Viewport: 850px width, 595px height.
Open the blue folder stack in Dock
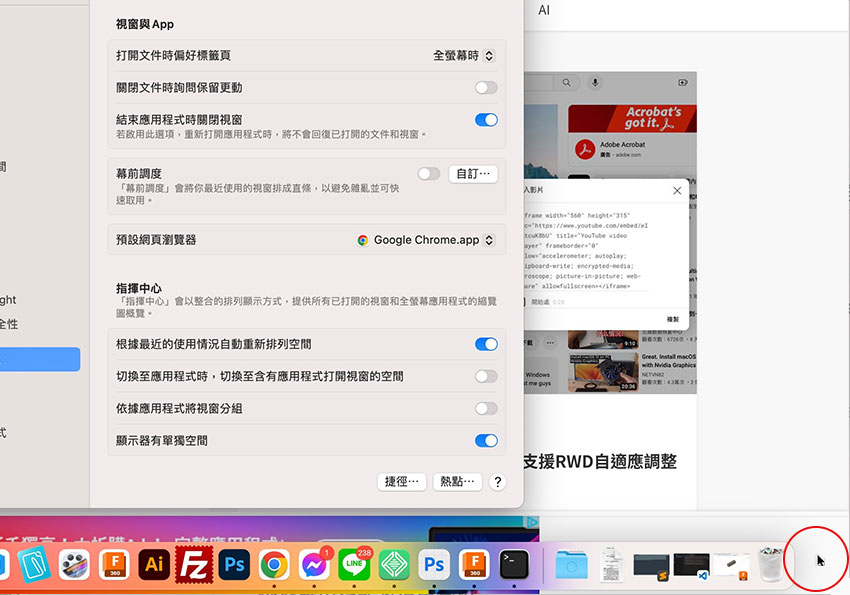click(573, 565)
